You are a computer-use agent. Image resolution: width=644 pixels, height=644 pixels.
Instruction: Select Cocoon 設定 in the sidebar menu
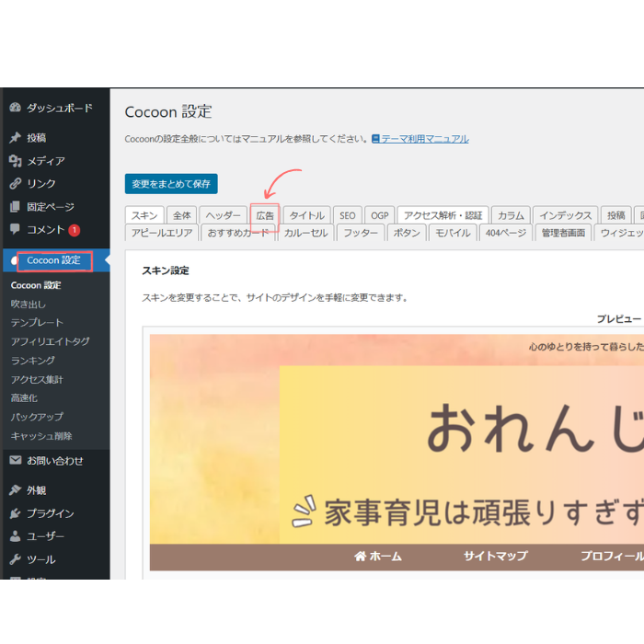click(53, 261)
